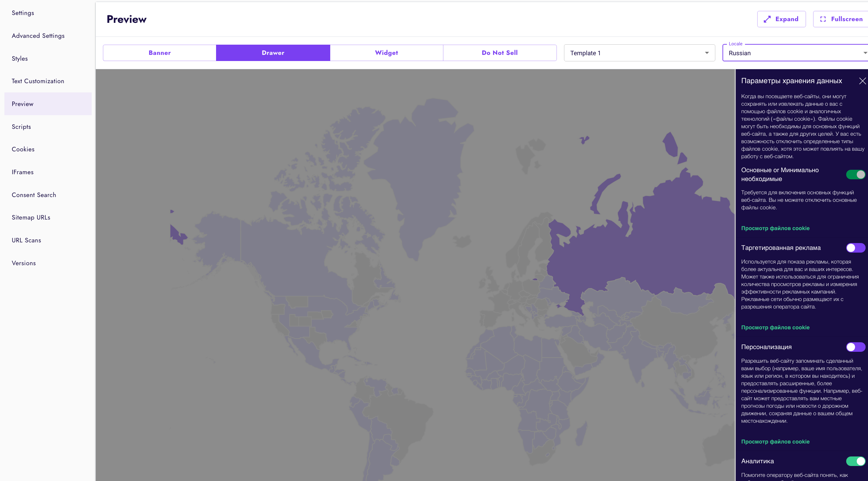Go to the Advanced Settings page
868x481 pixels.
click(x=38, y=36)
